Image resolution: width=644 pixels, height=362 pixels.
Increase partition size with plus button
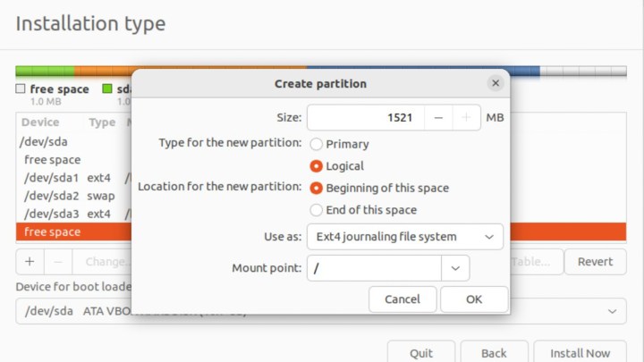466,117
